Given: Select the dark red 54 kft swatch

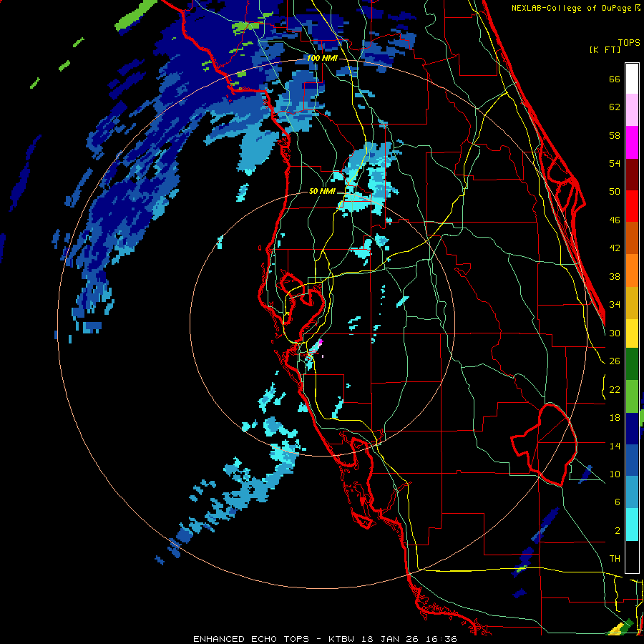Looking at the screenshot, I should pos(632,175).
